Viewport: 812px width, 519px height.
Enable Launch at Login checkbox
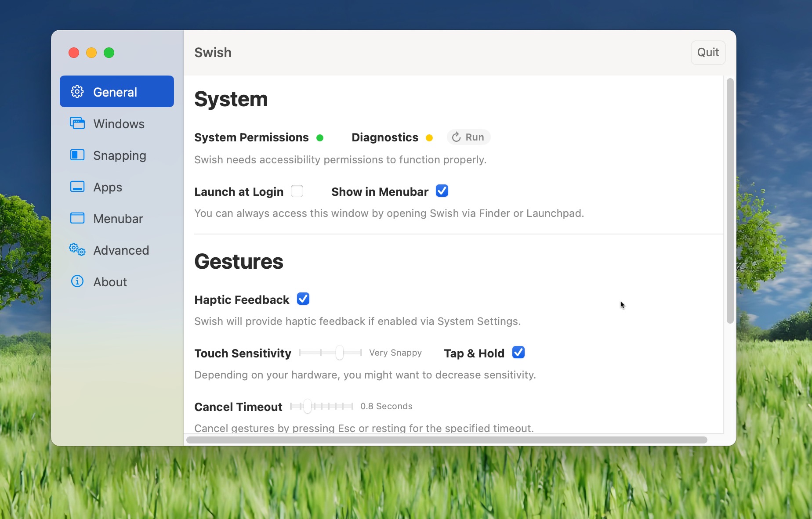point(297,191)
